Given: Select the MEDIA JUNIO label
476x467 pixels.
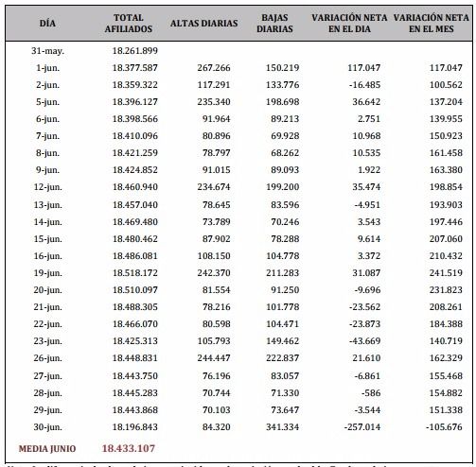Looking at the screenshot, I should click(47, 449).
